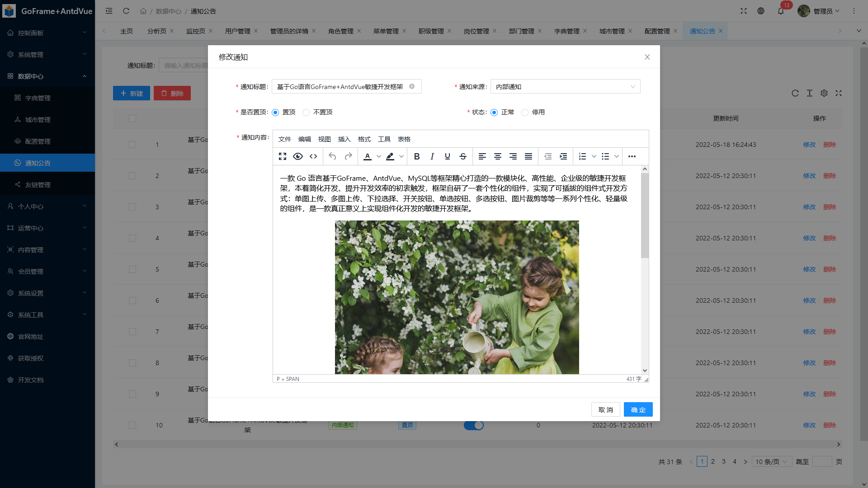Click the undo arrow in editor
Viewport: 868px width, 488px height.
[x=332, y=156]
